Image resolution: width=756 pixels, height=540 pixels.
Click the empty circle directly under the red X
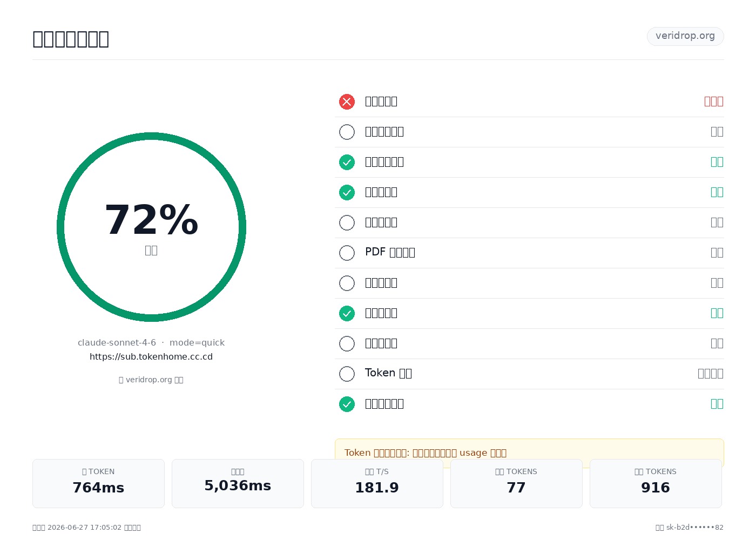click(347, 132)
